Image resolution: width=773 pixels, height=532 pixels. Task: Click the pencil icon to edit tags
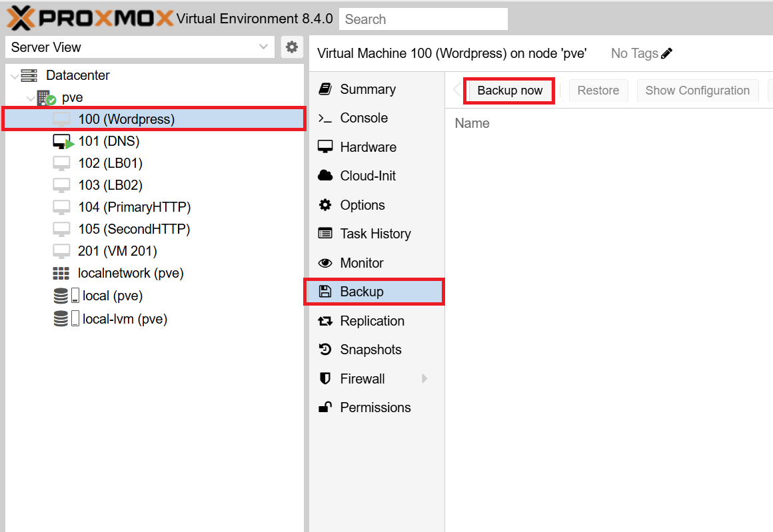point(667,53)
